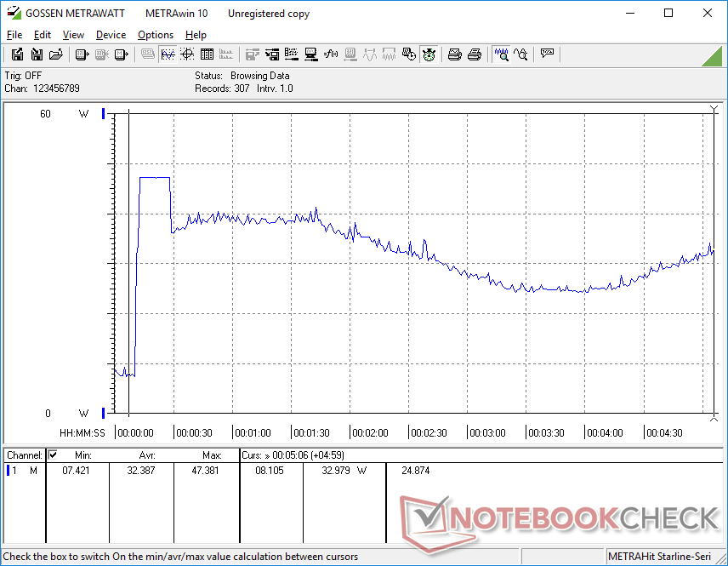728x566 pixels.
Task: Click the Min value 07.421
Action: pyautogui.click(x=76, y=471)
